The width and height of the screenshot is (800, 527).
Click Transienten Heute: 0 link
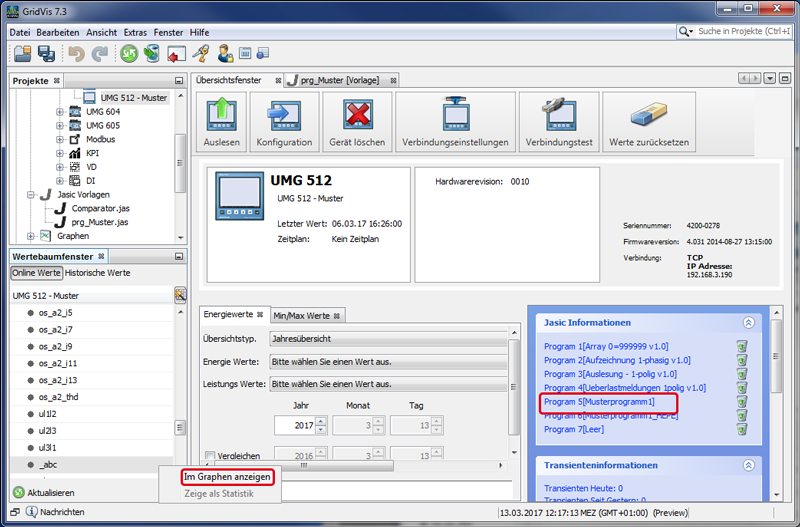click(583, 488)
